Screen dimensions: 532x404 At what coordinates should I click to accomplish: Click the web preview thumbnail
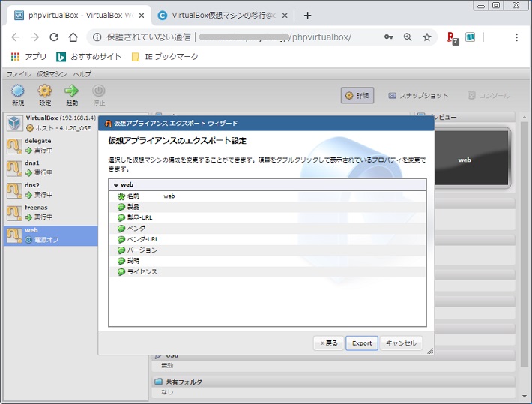click(472, 159)
